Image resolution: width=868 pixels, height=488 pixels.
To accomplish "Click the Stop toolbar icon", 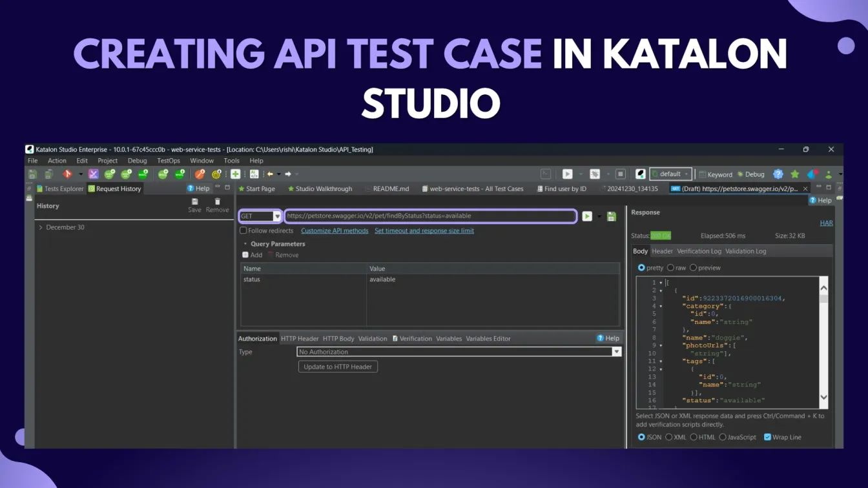I will click(x=620, y=174).
